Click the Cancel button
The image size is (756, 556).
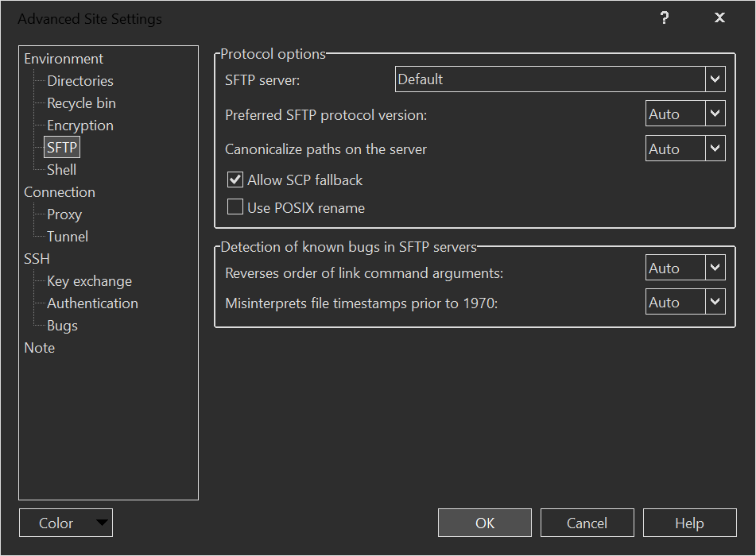click(x=587, y=523)
